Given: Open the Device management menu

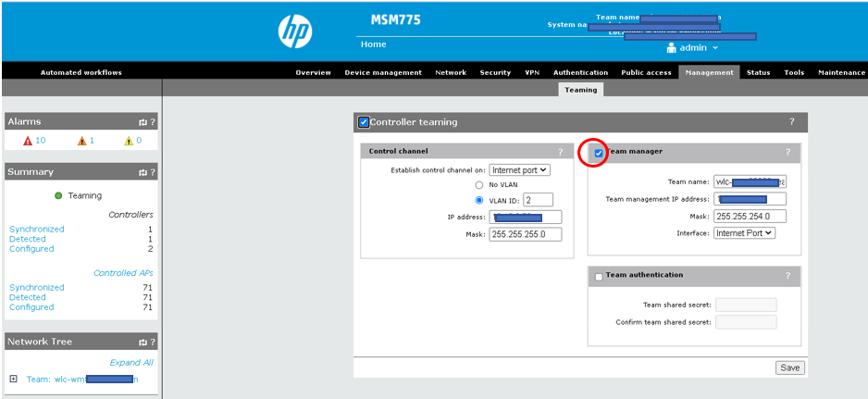Looking at the screenshot, I should coord(383,72).
